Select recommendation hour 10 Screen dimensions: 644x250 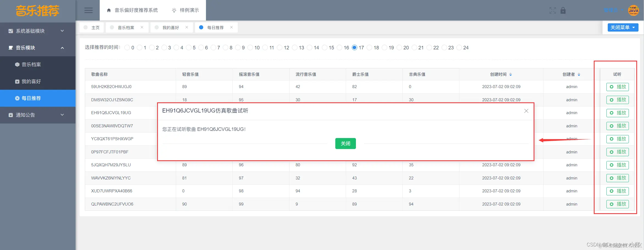pyautogui.click(x=250, y=48)
